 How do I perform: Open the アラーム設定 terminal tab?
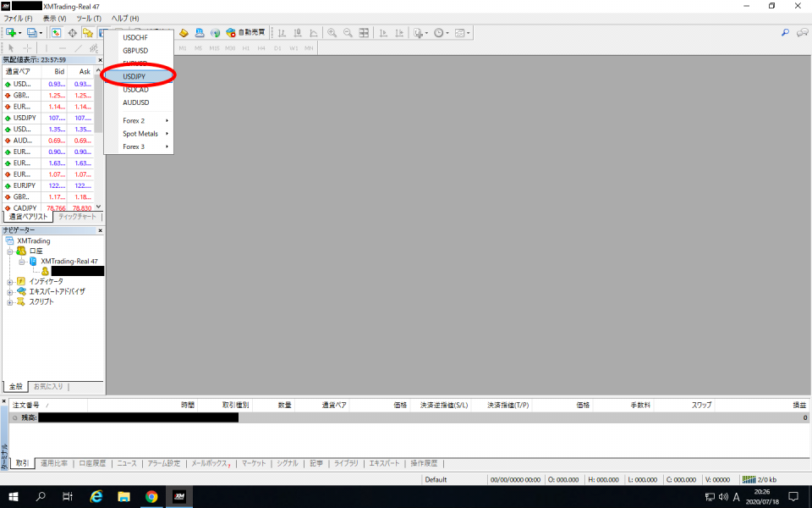click(x=164, y=463)
